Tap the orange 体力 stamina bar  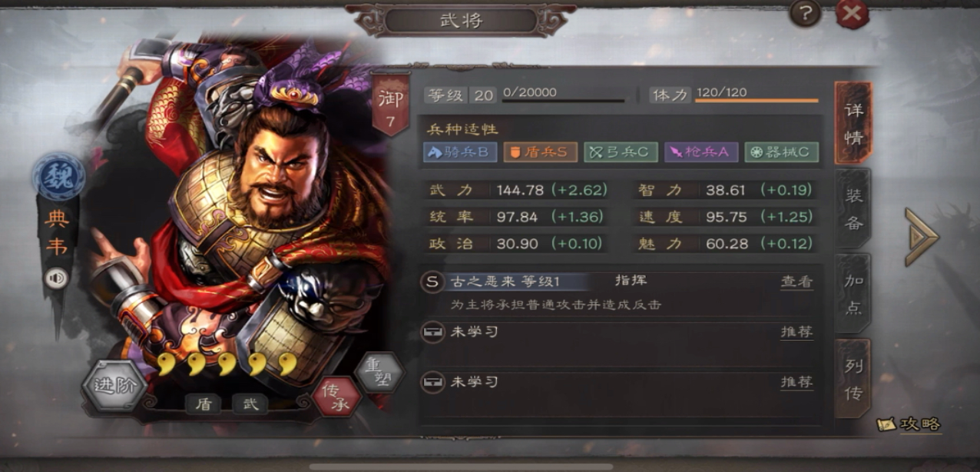757,100
